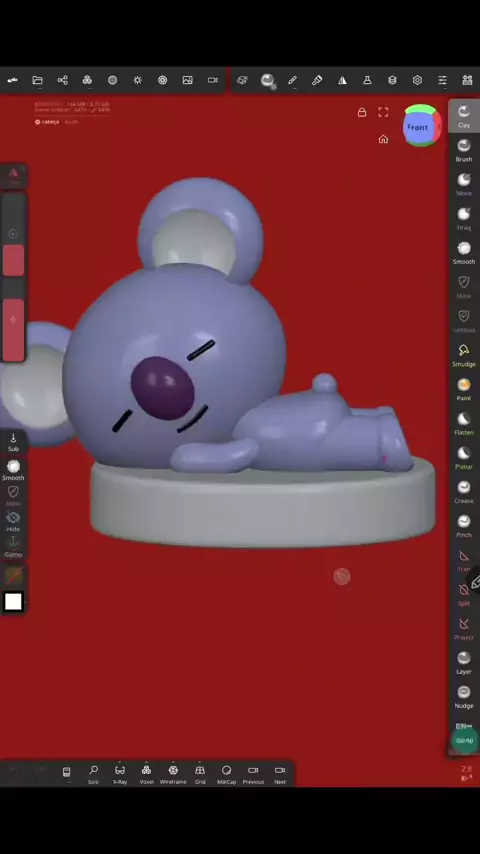Select the Smudge tool
480x854 pixels.
(x=464, y=355)
